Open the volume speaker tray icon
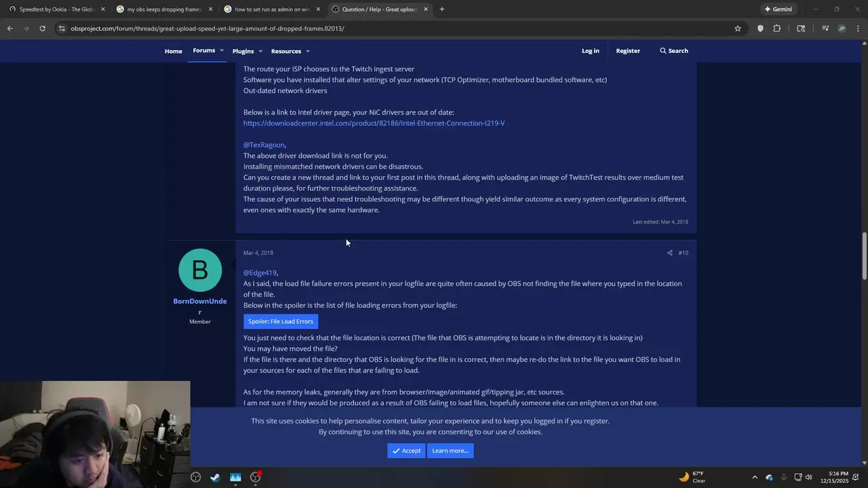This screenshot has height=488, width=868. click(808, 477)
